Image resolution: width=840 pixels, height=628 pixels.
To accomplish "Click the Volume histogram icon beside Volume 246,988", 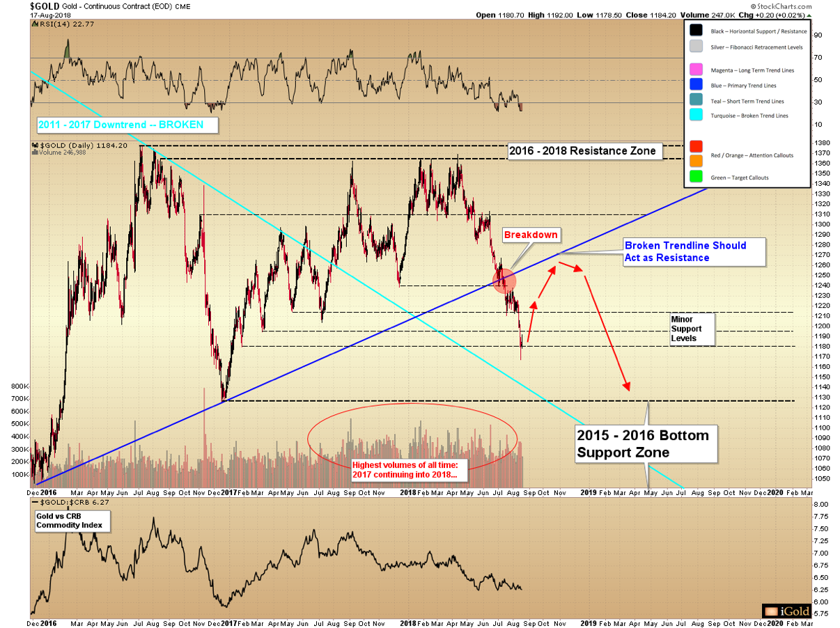I will pyautogui.click(x=33, y=152).
